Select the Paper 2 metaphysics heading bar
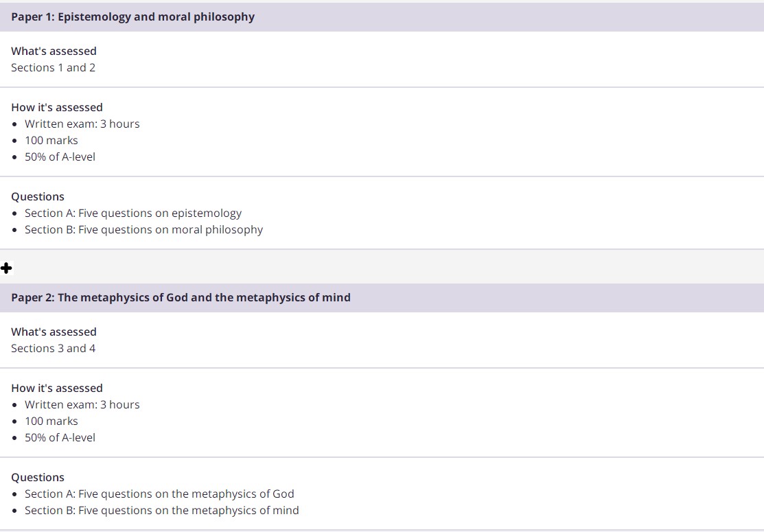Image resolution: width=764 pixels, height=532 pixels. (x=382, y=298)
